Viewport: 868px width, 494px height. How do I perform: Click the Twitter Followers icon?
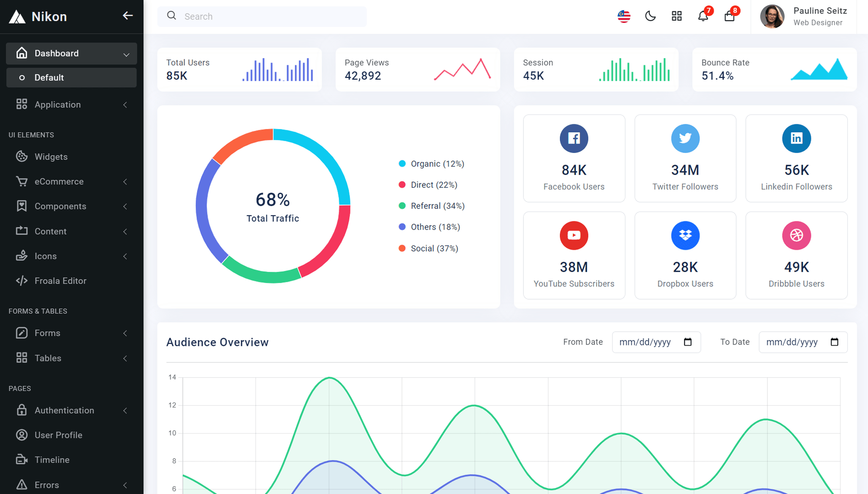pos(685,138)
